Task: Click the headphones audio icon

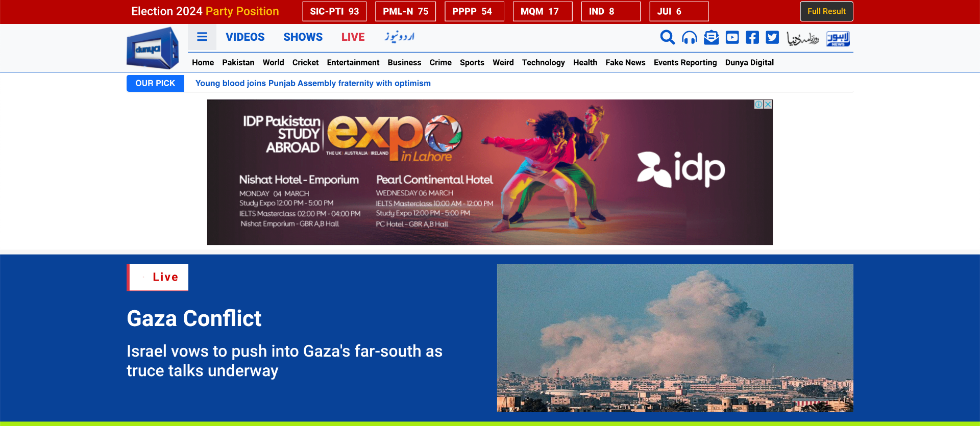Action: [690, 37]
